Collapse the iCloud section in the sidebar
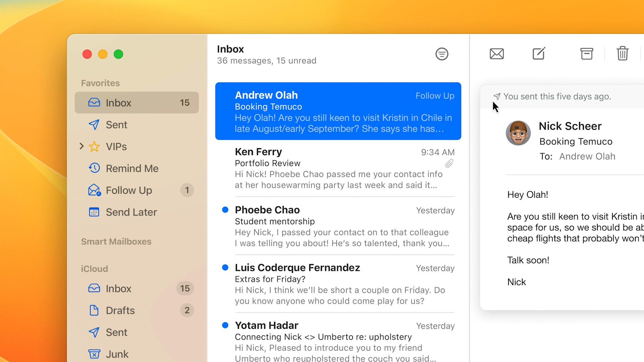 94,268
